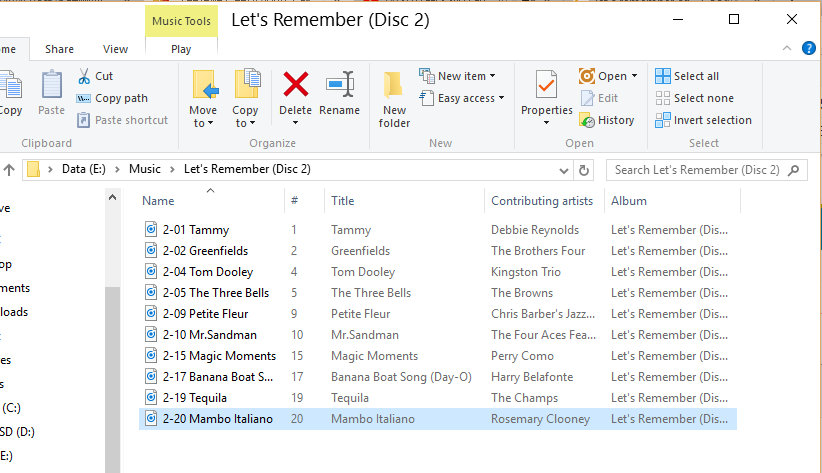Open the Open-with dropdown arrow

[635, 76]
